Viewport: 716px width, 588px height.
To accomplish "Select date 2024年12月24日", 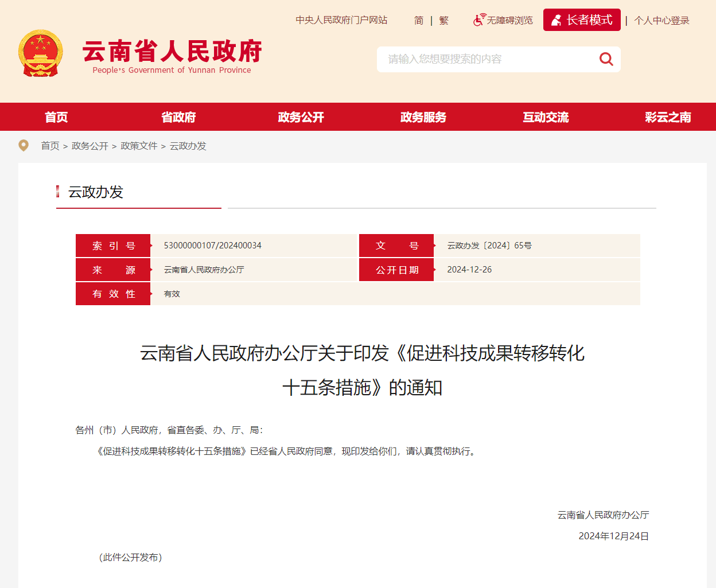I will point(613,536).
